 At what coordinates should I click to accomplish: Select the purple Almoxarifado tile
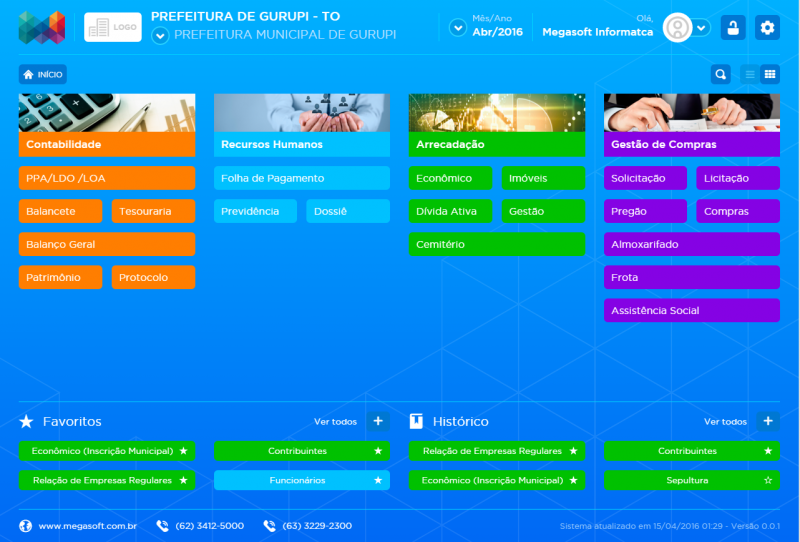coord(691,244)
